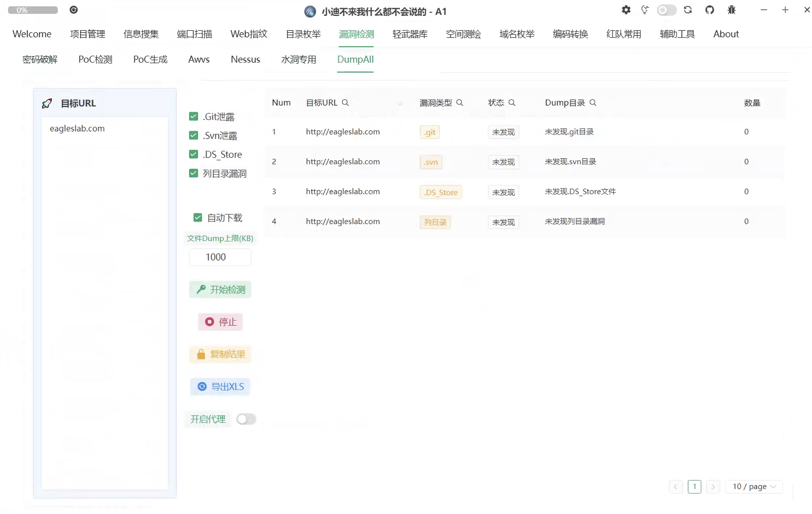Viewport: 812px width, 514px height.
Task: Uncheck the .Git泄露 checkbox
Action: click(x=193, y=117)
